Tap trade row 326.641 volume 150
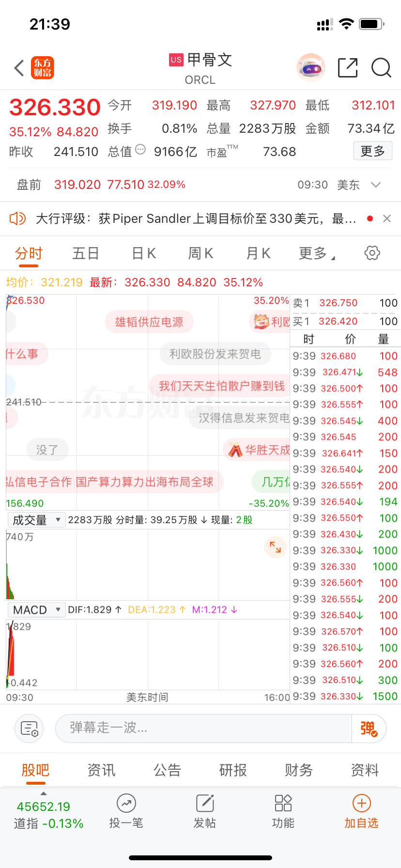Viewport: 401px width, 868px height. [x=345, y=453]
